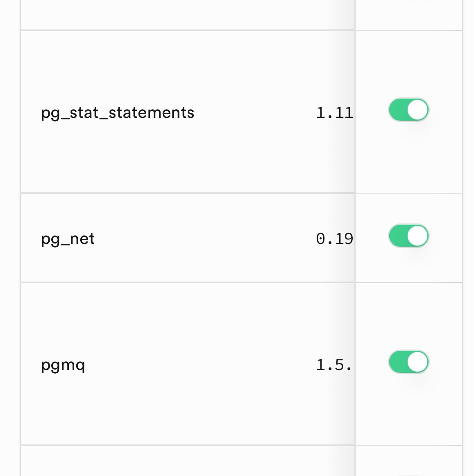Click the empty row above pg_stat_statements
The image size is (474, 476).
tap(187, 14)
